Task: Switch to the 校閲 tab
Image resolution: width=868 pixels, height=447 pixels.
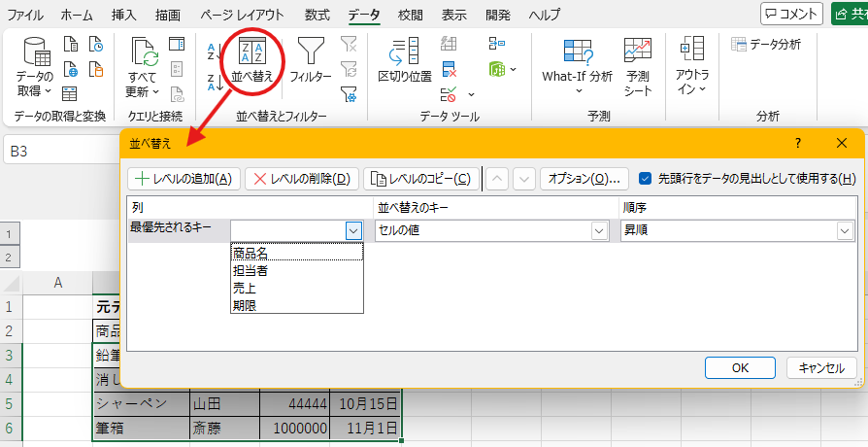Action: 410,15
